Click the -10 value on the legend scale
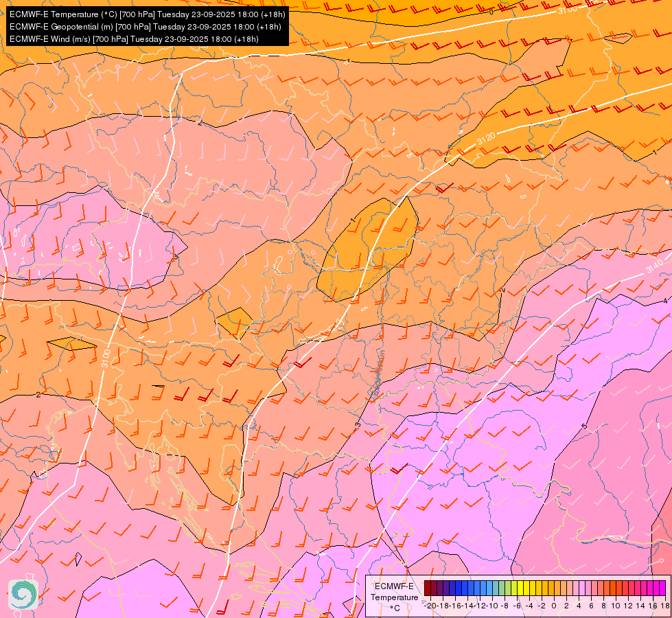Image resolution: width=672 pixels, height=618 pixels. 492,606
